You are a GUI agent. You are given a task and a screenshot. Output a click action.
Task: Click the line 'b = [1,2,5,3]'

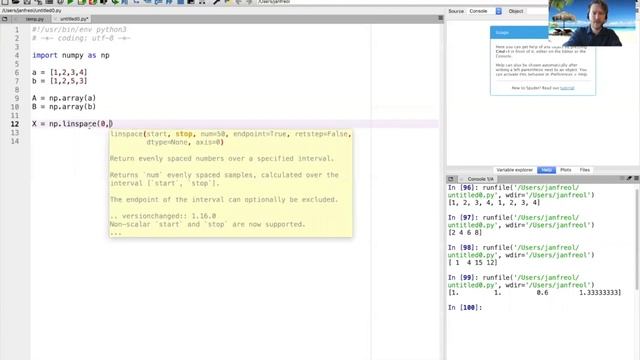point(60,81)
